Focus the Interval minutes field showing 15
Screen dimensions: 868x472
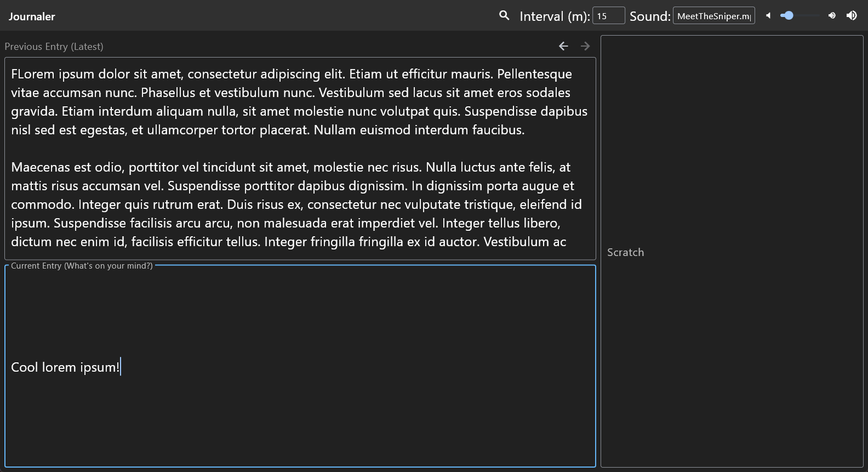click(x=608, y=16)
